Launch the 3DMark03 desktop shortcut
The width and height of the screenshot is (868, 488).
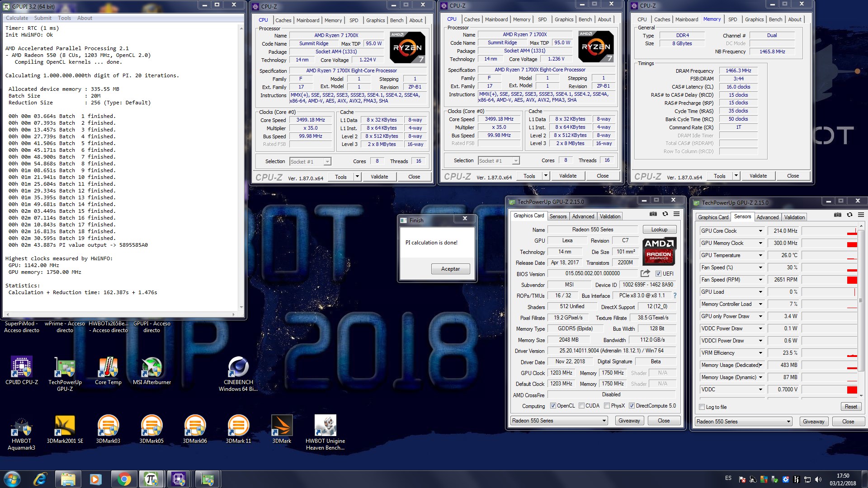point(108,429)
